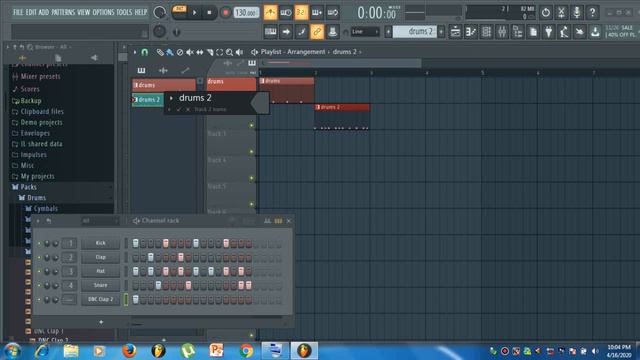
Task: Add a channel with plus button
Action: pos(101,322)
